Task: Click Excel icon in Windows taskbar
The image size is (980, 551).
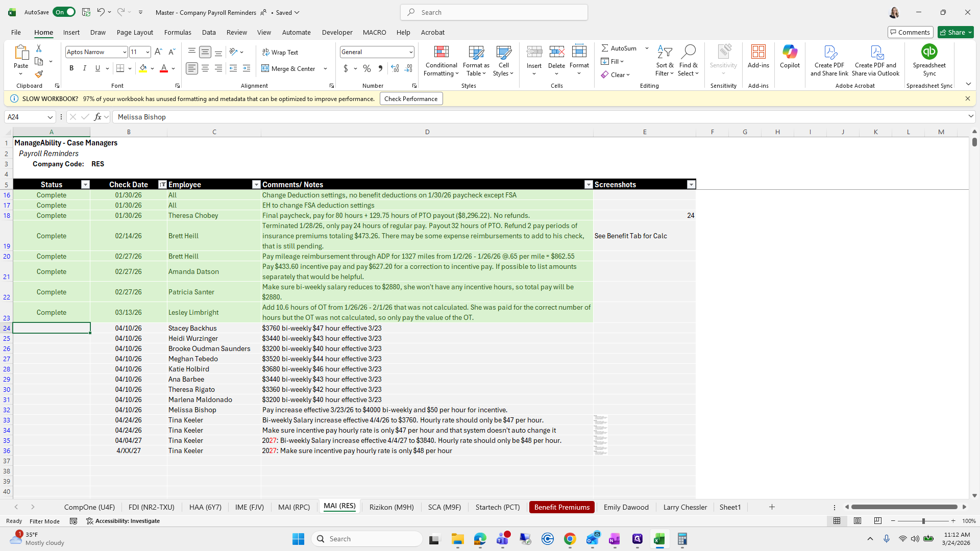Action: (659, 539)
